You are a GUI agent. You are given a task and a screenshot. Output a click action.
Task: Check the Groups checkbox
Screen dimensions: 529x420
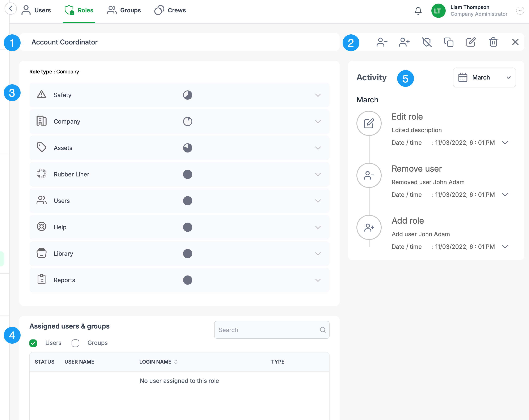pos(75,343)
